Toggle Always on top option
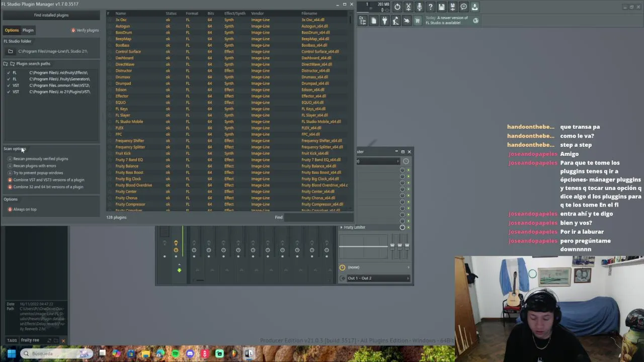644x362 pixels. coord(22,209)
